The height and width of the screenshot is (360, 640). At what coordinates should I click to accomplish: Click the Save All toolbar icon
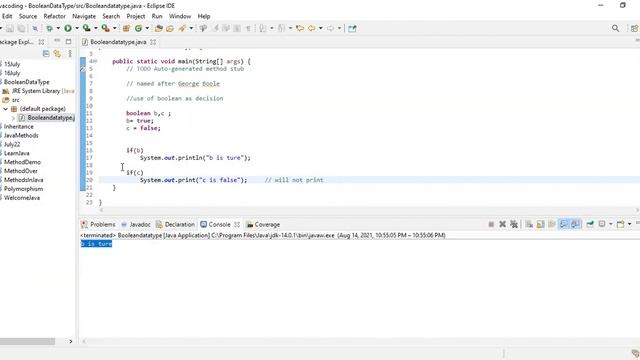pyautogui.click(x=21, y=28)
